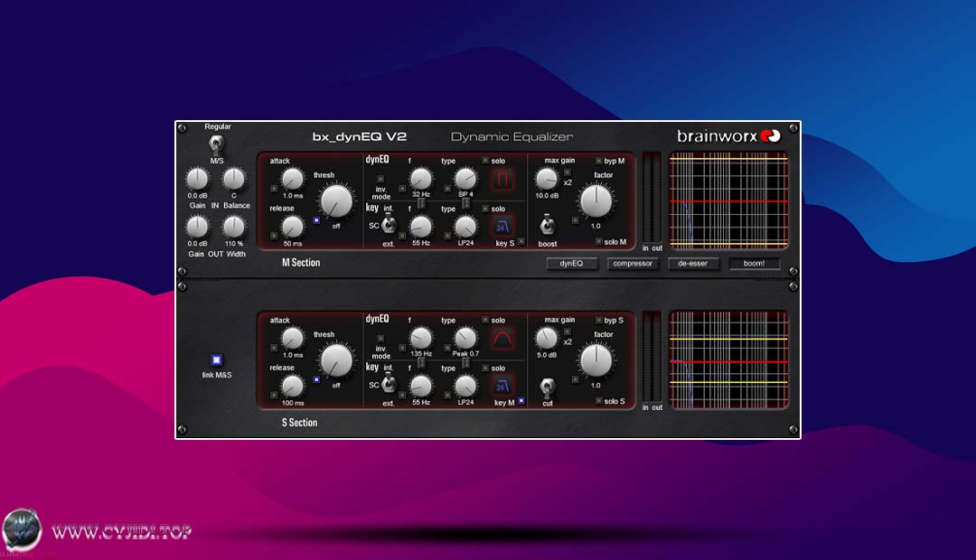Toggle small square button beside M section attack knob

click(274, 189)
